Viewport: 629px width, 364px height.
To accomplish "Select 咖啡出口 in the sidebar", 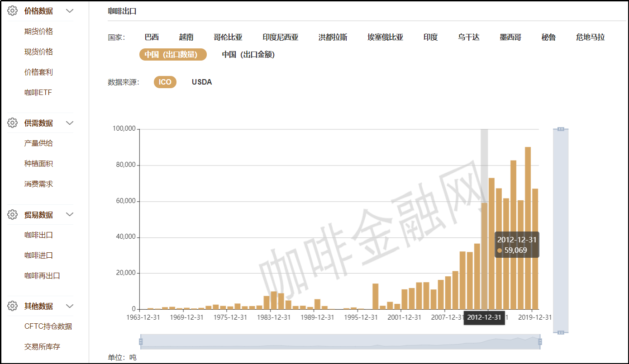I will pyautogui.click(x=38, y=235).
